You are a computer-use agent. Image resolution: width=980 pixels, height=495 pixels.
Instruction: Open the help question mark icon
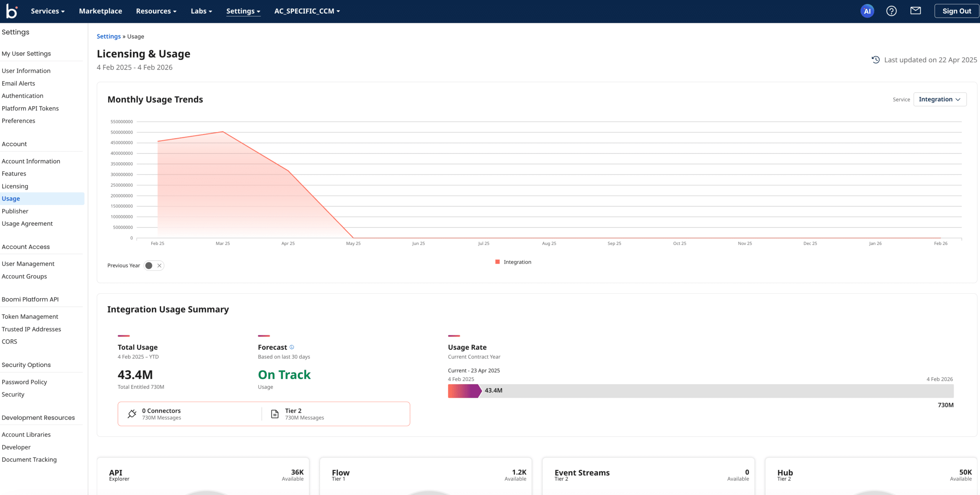tap(891, 11)
